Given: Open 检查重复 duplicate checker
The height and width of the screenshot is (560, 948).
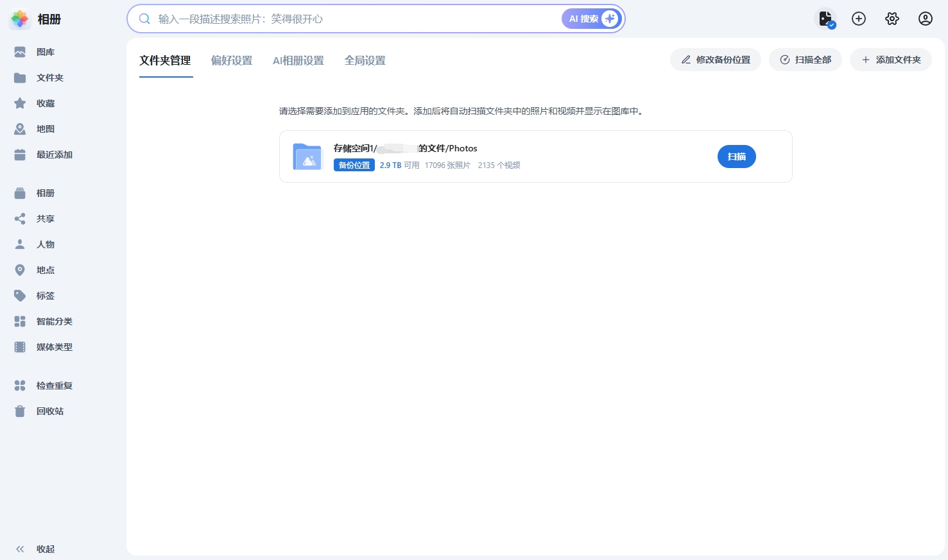Looking at the screenshot, I should click(54, 385).
